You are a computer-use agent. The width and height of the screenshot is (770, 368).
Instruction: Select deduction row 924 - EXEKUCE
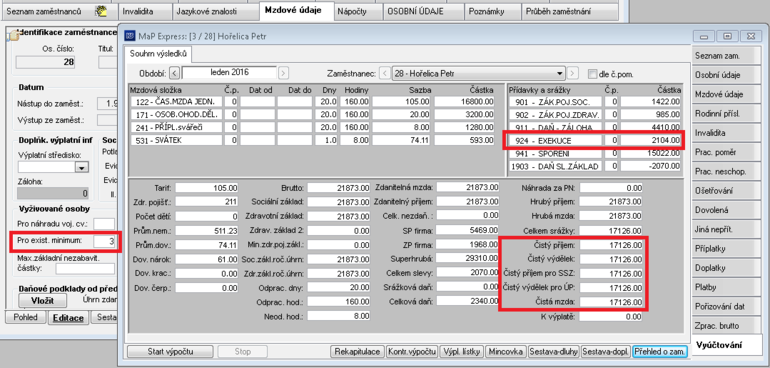pyautogui.click(x=595, y=141)
